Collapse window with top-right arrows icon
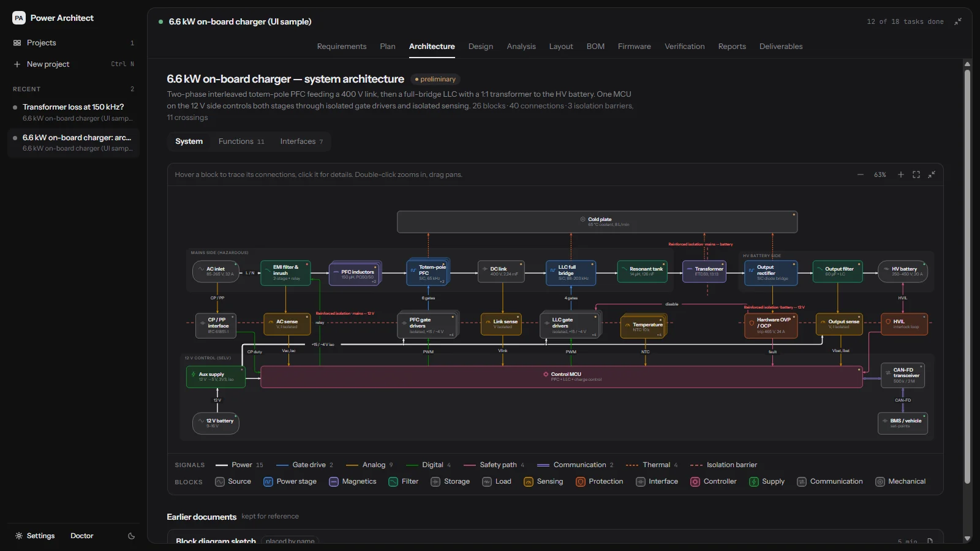Screen dimensions: 980x551 click(958, 21)
